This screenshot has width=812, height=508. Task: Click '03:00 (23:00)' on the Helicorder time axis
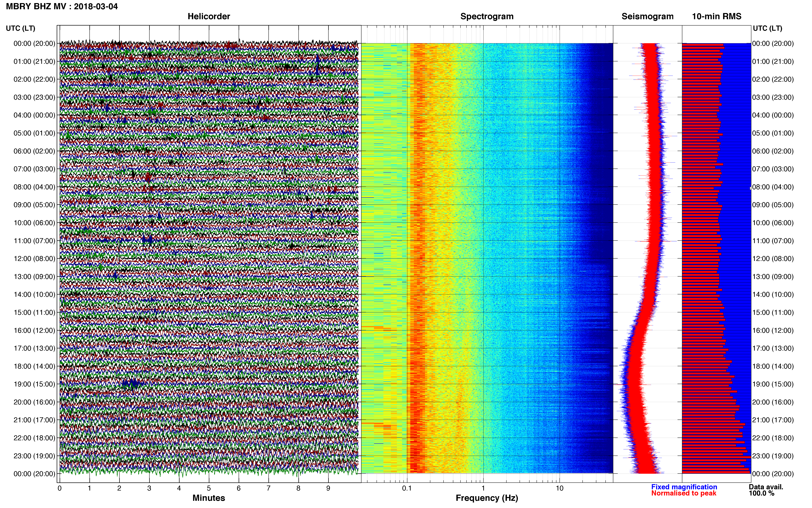pos(34,97)
